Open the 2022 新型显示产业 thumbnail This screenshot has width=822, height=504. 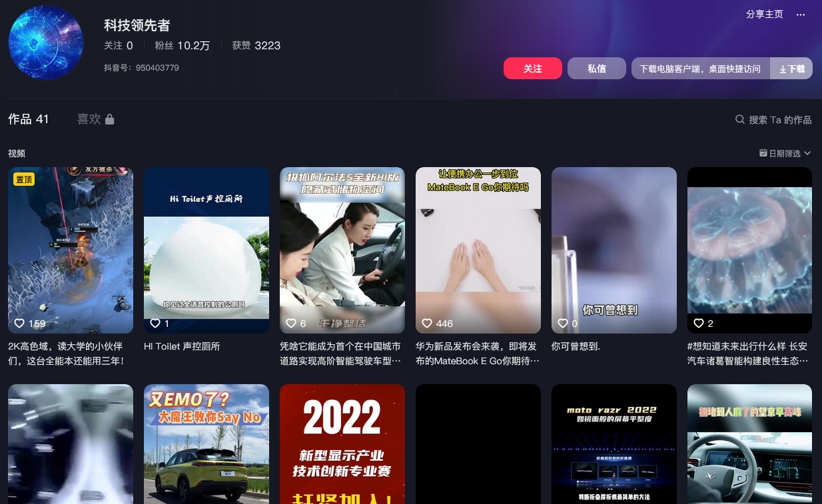pyautogui.click(x=342, y=444)
